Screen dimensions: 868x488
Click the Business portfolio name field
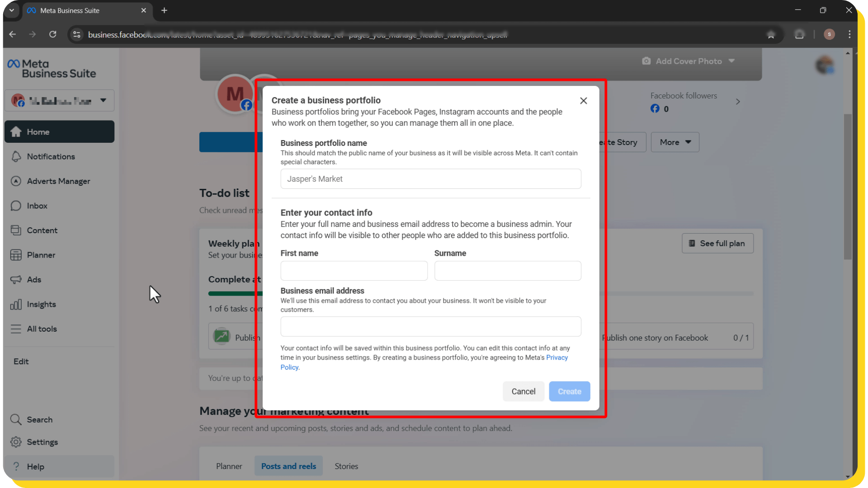430,179
